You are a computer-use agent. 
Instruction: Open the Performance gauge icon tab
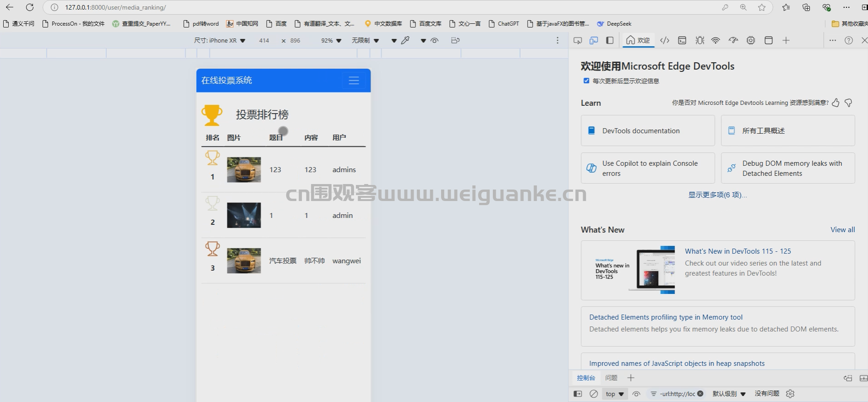[733, 40]
